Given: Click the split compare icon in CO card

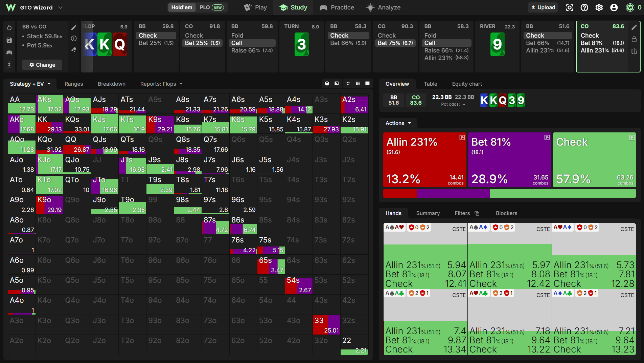Looking at the screenshot, I should pos(634,51).
